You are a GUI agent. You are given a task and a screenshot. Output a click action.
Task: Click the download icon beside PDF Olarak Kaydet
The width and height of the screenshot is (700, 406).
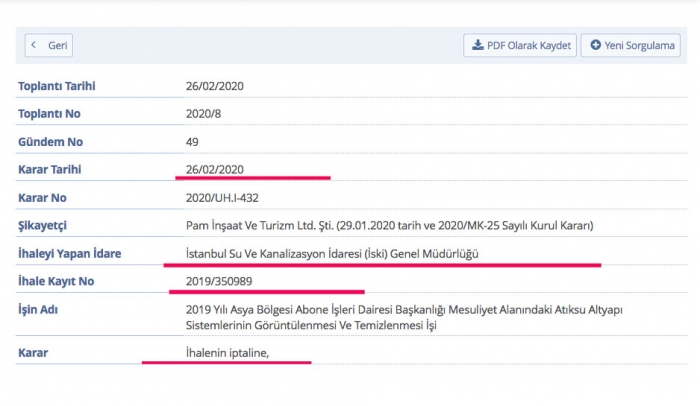tap(478, 46)
